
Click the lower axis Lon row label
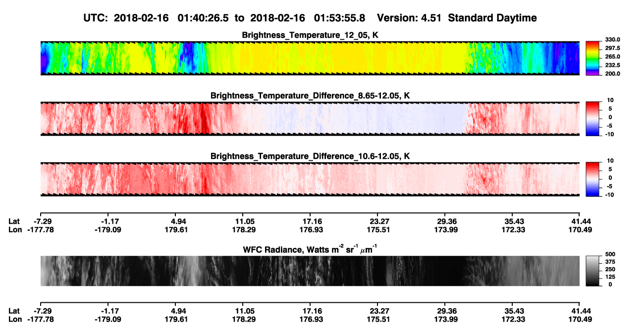(15, 319)
